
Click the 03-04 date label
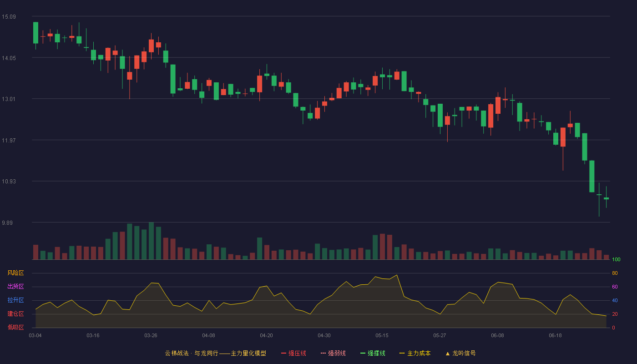click(x=35, y=335)
